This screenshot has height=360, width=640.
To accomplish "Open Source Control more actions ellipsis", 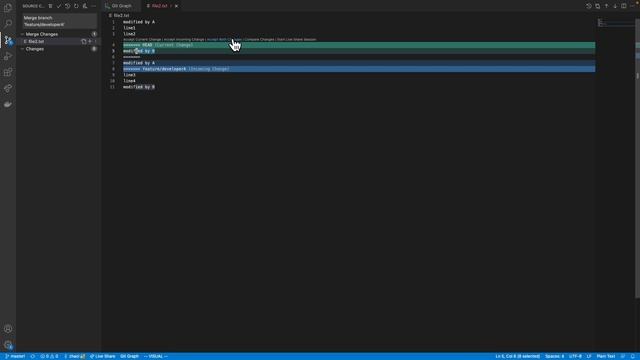I will pos(93,6).
